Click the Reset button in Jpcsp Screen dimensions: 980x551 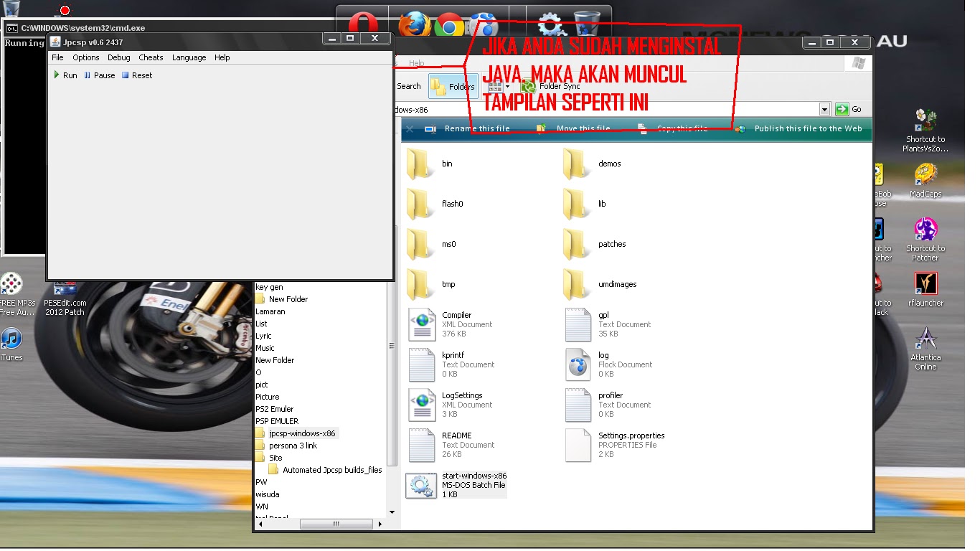tap(136, 75)
